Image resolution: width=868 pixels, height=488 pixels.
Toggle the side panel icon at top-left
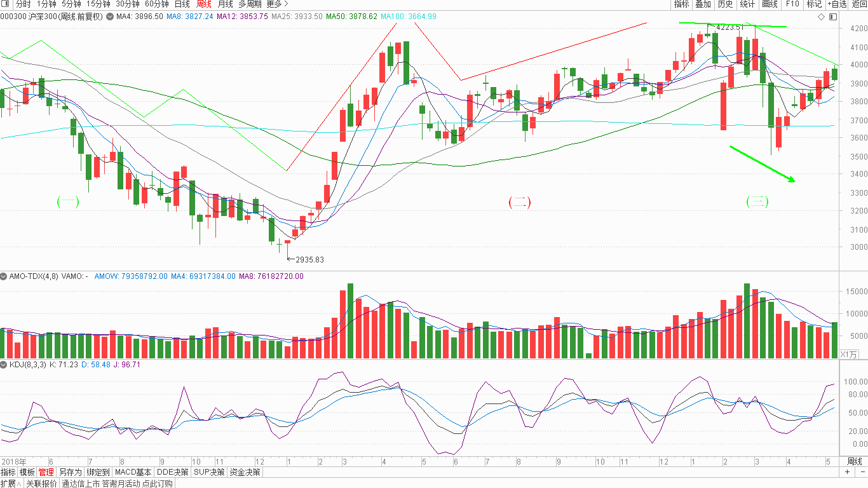tap(6, 4)
